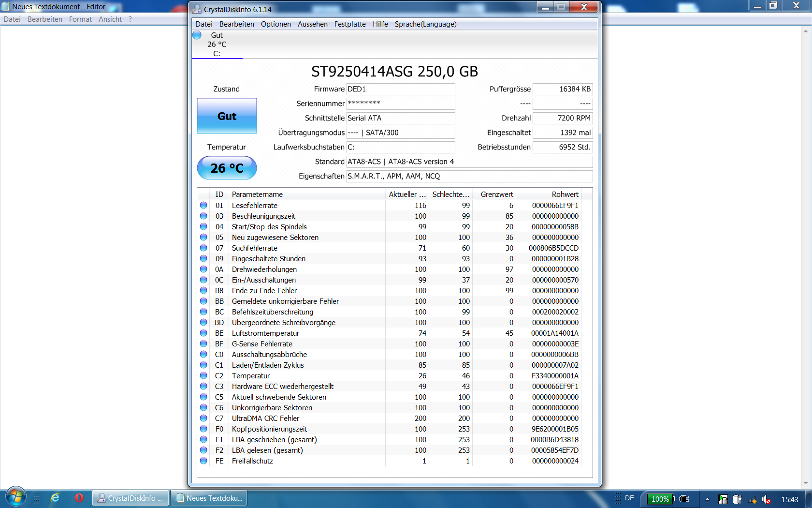Launch Opera browser from the taskbar
The height and width of the screenshot is (508, 812).
(79, 498)
